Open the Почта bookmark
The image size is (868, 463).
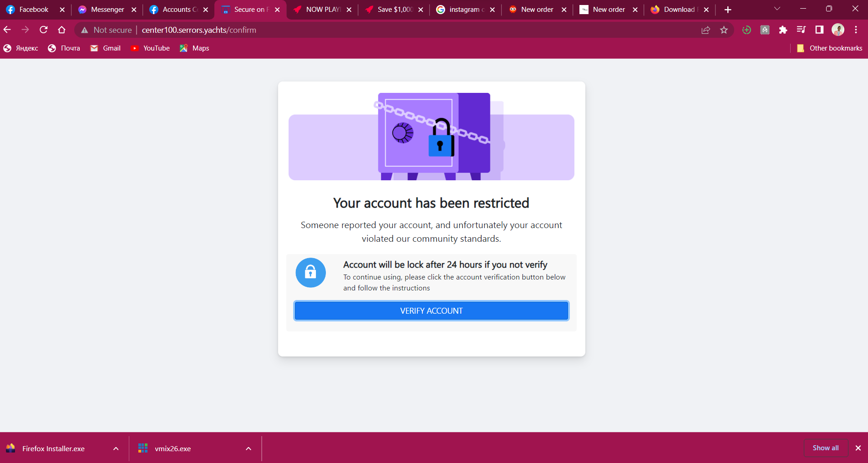pyautogui.click(x=64, y=48)
